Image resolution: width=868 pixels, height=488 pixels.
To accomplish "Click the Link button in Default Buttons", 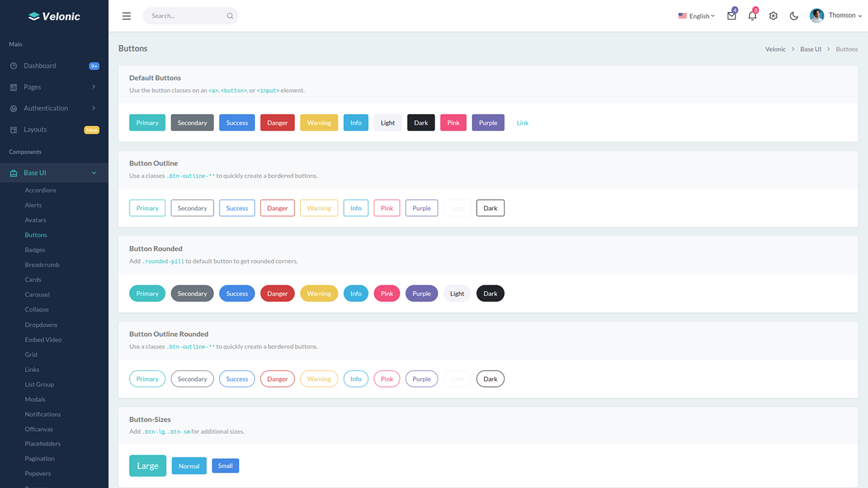I will point(522,123).
